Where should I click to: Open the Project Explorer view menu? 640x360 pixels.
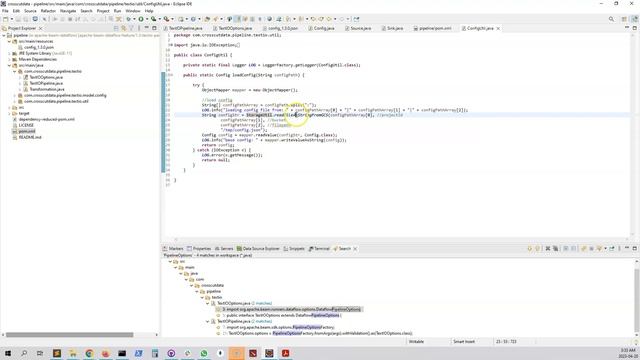(x=139, y=28)
